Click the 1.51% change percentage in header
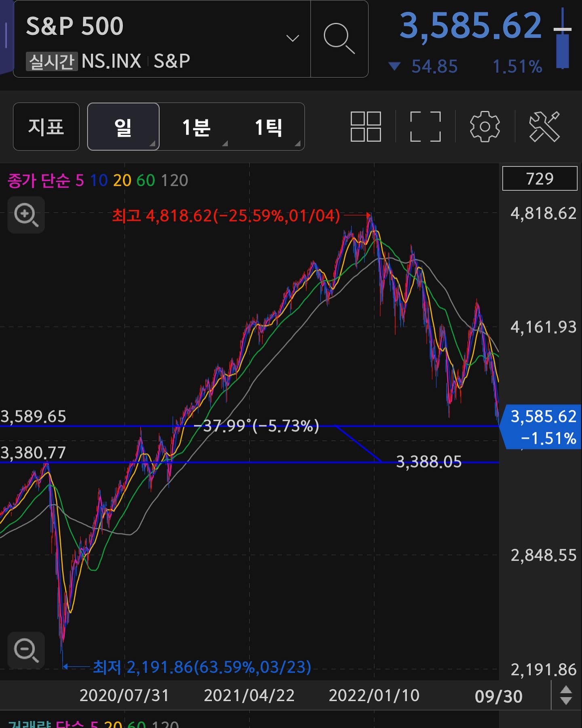This screenshot has width=582, height=728. coord(517,67)
